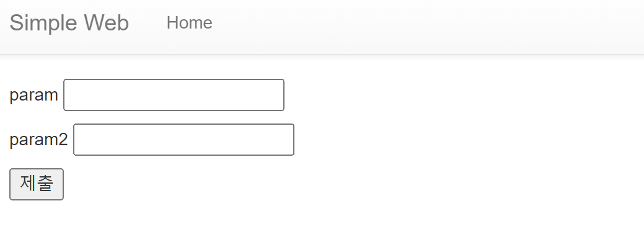Place cursor in the param2 field
The width and height of the screenshot is (644, 229).
pyautogui.click(x=183, y=140)
